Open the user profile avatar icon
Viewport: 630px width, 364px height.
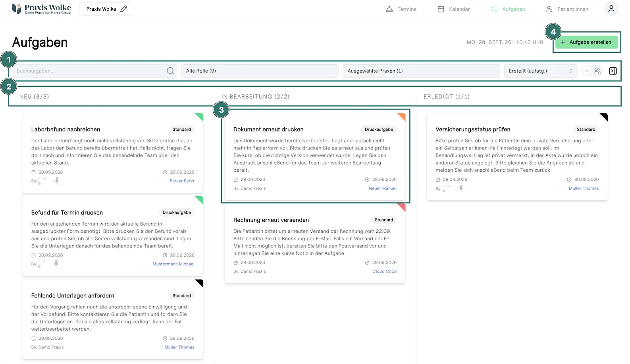611,9
